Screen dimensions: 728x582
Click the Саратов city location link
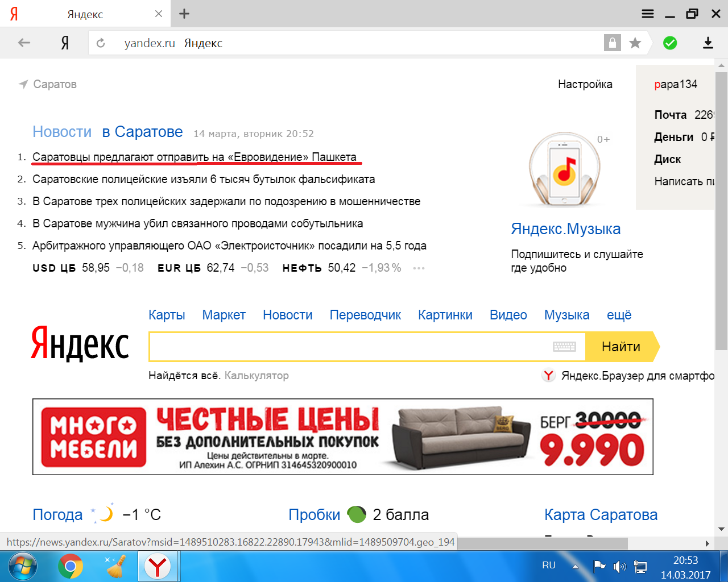point(55,84)
